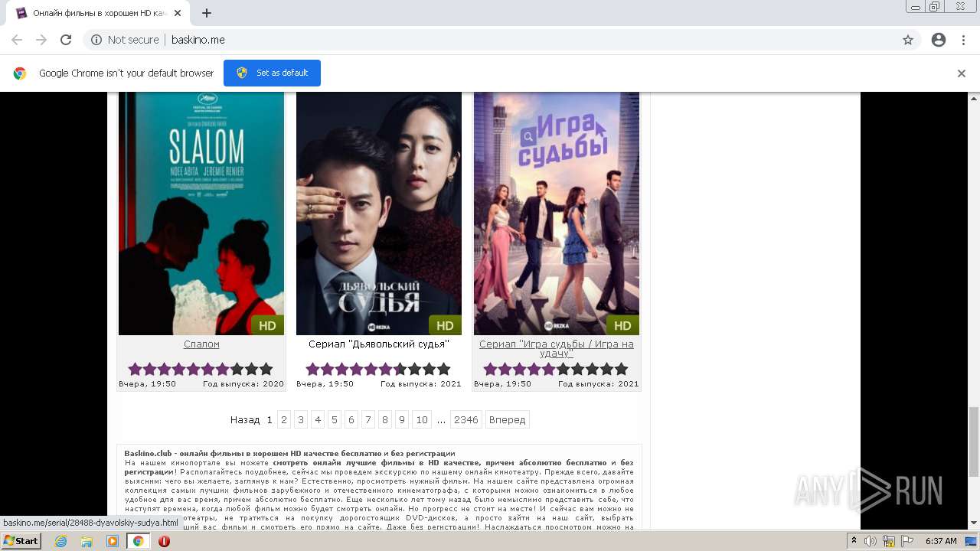Click the Назад pagination text

[245, 419]
